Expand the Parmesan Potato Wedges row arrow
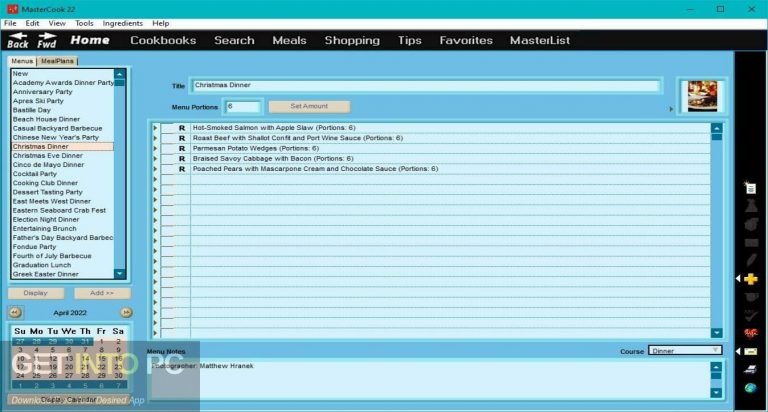 click(x=156, y=148)
